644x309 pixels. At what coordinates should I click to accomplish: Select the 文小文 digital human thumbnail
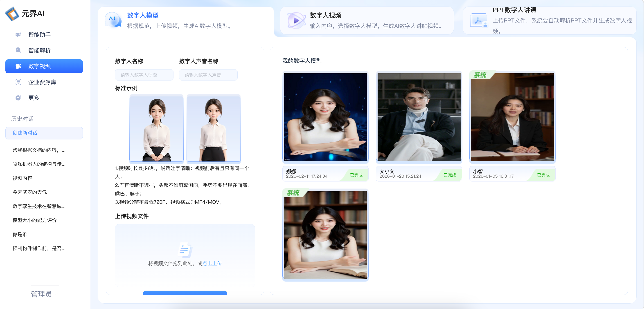(x=419, y=117)
